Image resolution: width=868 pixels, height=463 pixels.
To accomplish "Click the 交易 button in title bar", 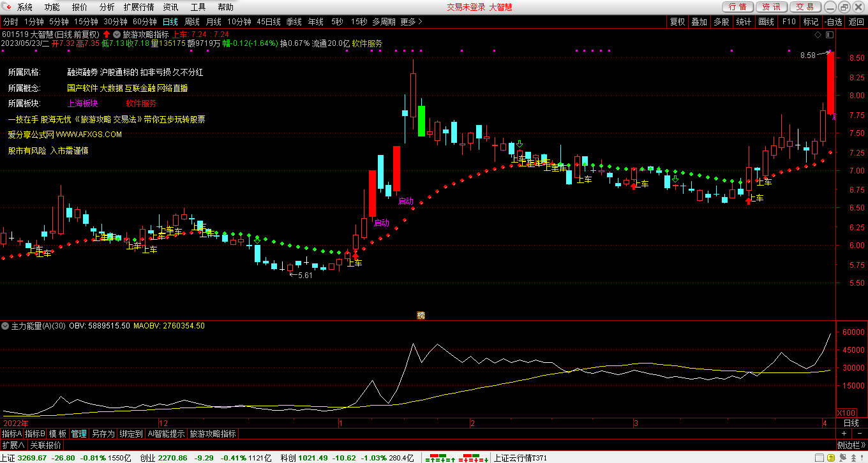I will pyautogui.click(x=805, y=7).
